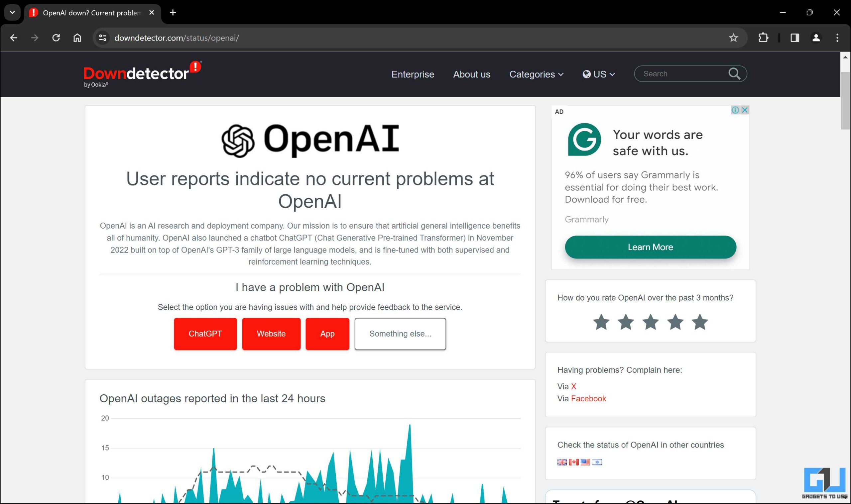The image size is (851, 504).
Task: Reload the Downdetector page
Action: [56, 38]
